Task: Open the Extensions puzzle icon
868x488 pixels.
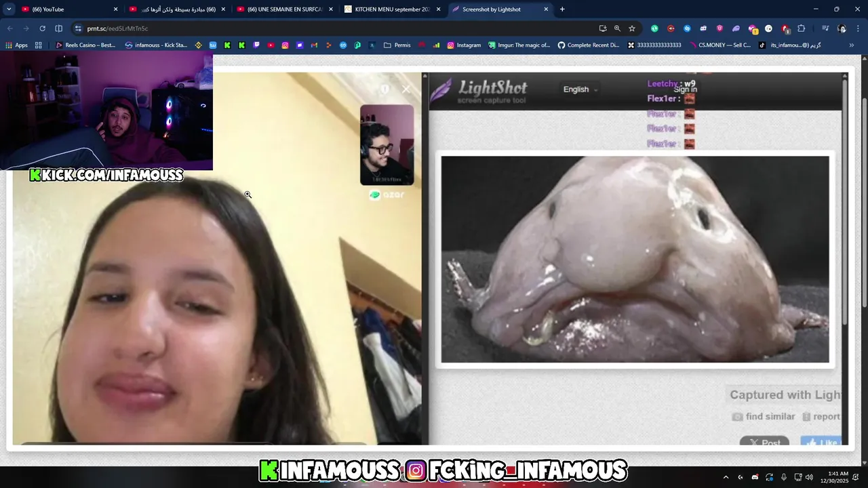Action: pos(802,28)
